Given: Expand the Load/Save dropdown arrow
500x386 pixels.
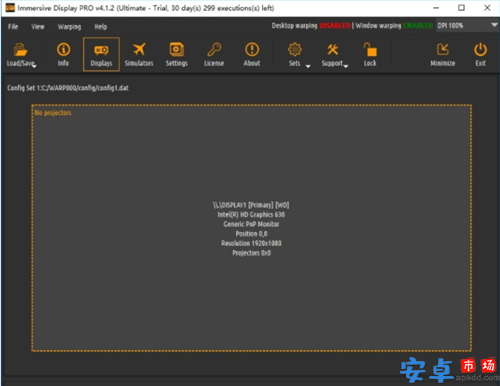Looking at the screenshot, I should [x=34, y=66].
